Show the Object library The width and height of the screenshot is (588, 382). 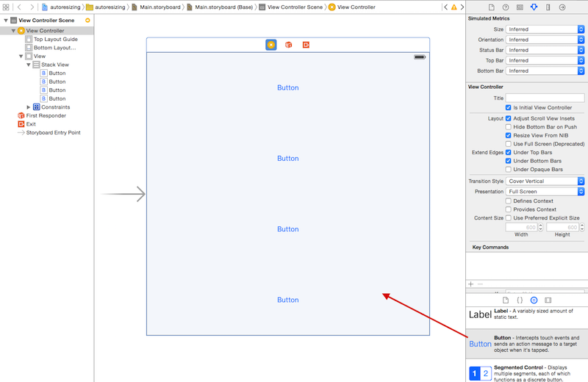(x=534, y=300)
